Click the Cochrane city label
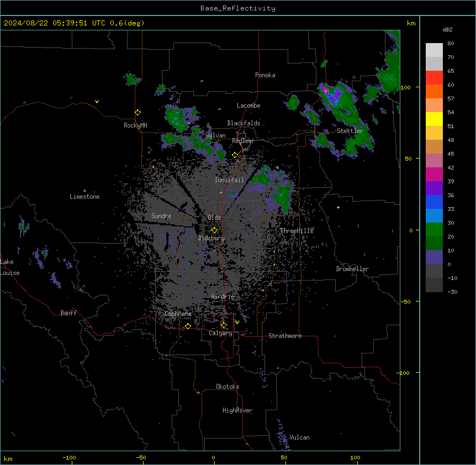The height and width of the screenshot is (465, 476). pyautogui.click(x=178, y=314)
